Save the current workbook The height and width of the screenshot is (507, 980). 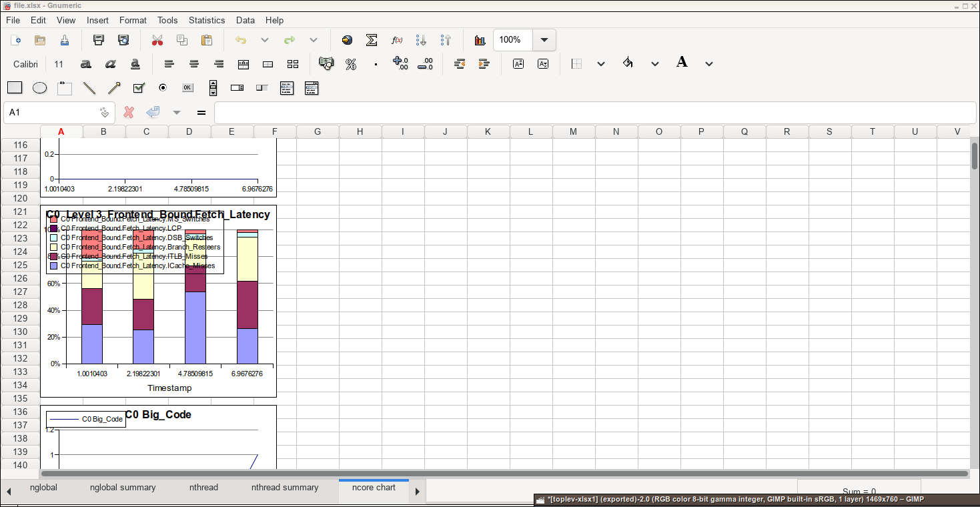point(65,40)
